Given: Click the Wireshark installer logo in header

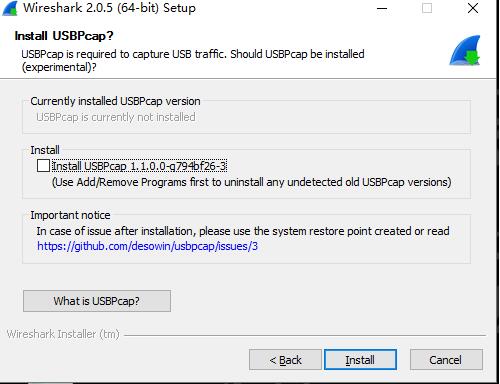Looking at the screenshot, I should point(465,50).
